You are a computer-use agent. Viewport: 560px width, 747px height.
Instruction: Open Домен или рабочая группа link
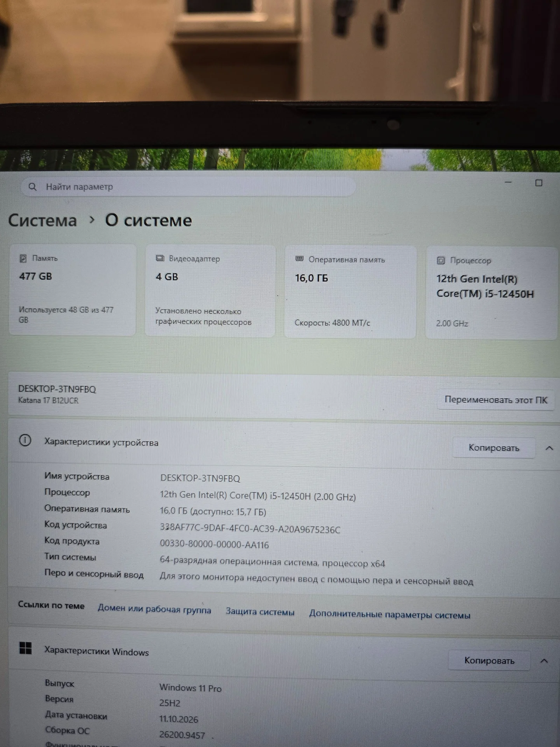click(x=154, y=609)
